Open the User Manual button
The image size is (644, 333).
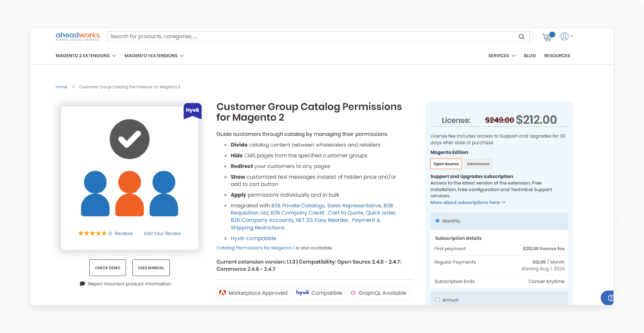pyautogui.click(x=151, y=267)
